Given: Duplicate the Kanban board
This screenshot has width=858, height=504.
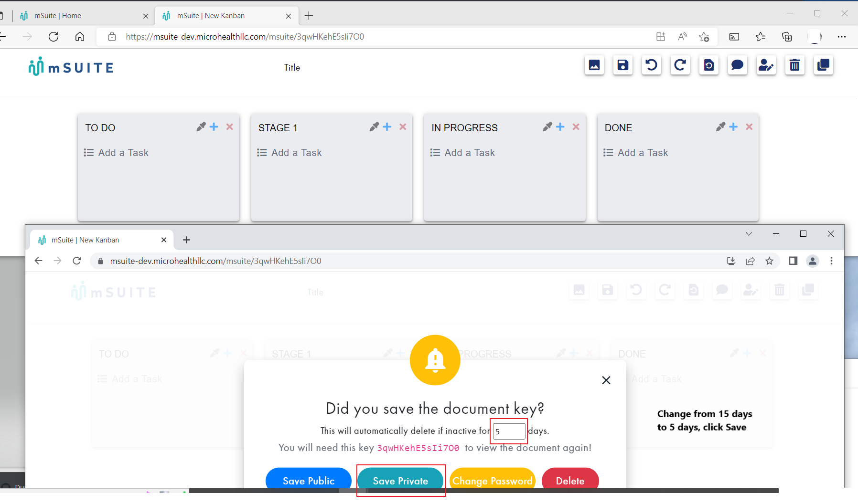Looking at the screenshot, I should (823, 65).
